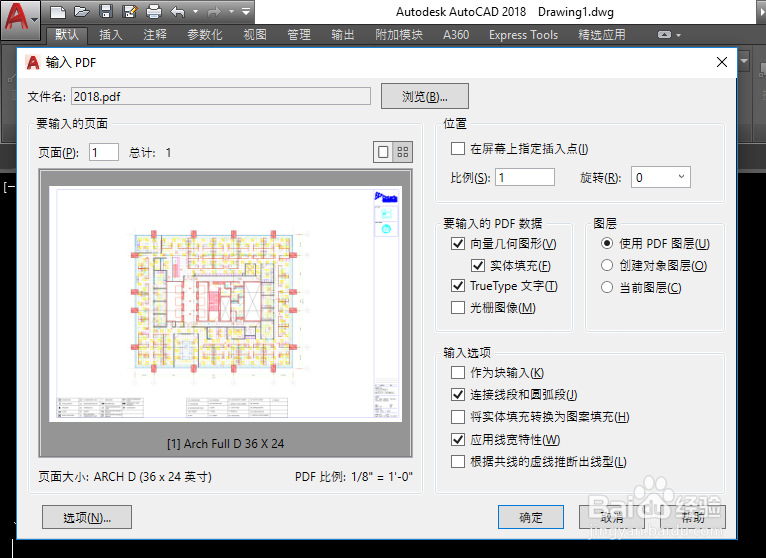Open the Undo history dropdown arrow

[195, 12]
